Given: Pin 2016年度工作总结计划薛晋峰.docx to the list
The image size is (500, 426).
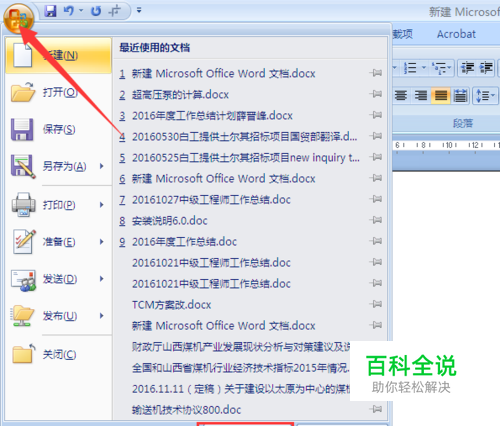Looking at the screenshot, I should [376, 115].
